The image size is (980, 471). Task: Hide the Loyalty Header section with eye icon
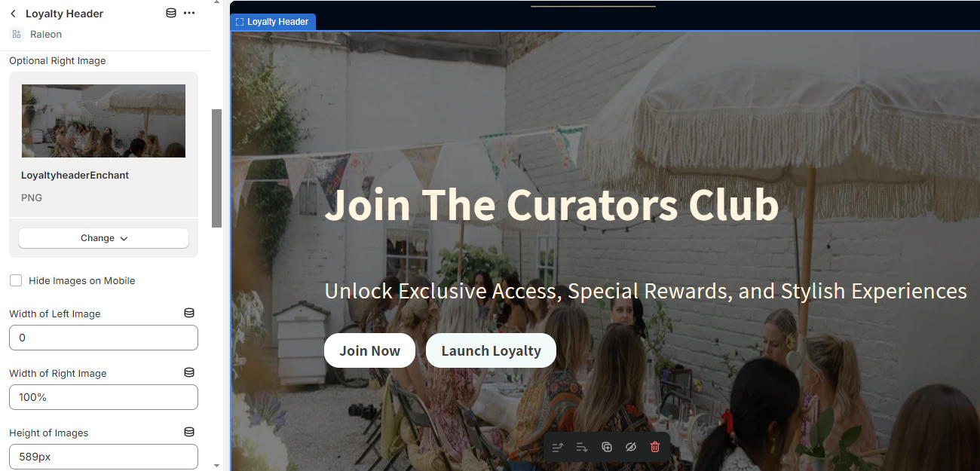point(631,447)
